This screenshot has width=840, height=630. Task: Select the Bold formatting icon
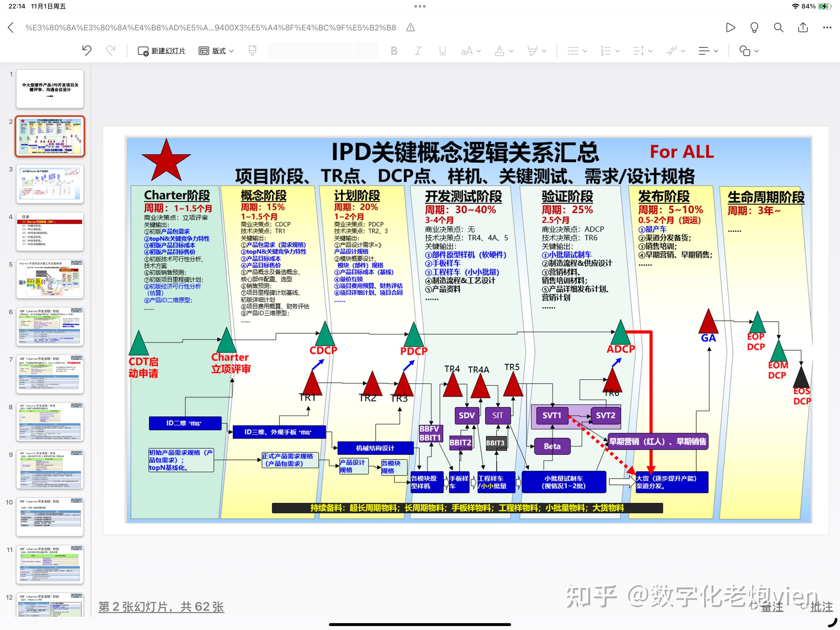pyautogui.click(x=394, y=50)
